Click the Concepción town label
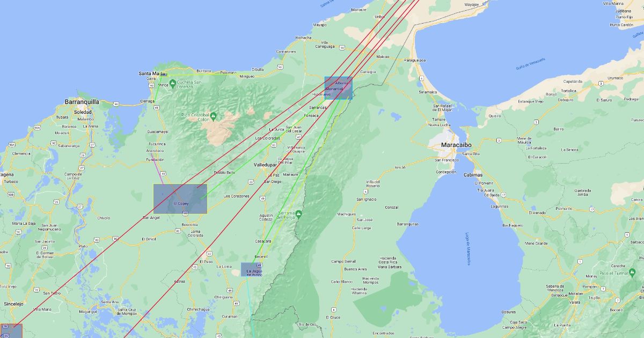 pyautogui.click(x=446, y=172)
